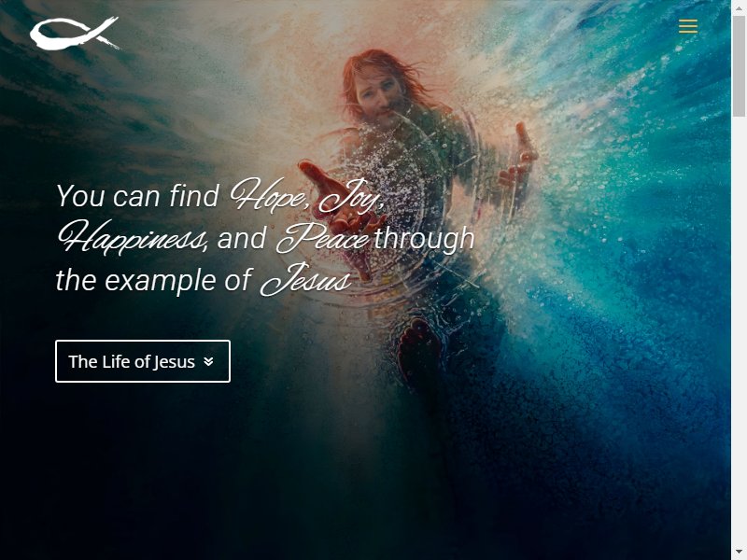The width and height of the screenshot is (747, 560).
Task: Click the double chevron down icon
Action: (208, 362)
